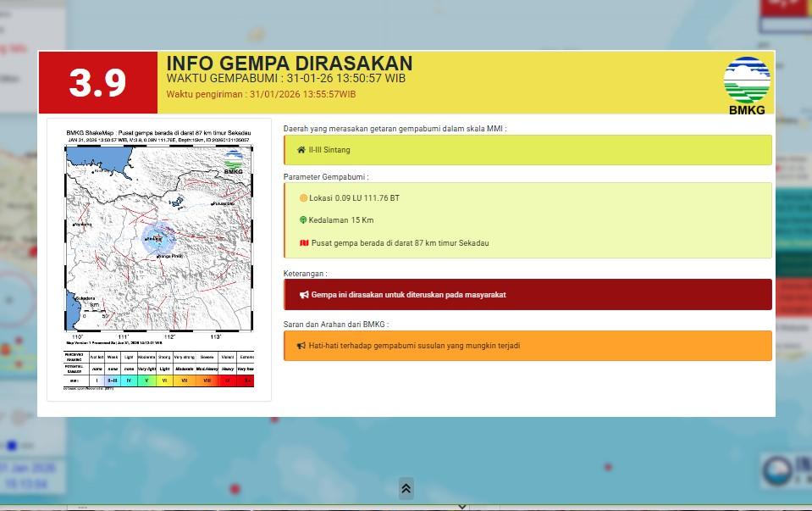Click Gempa ini dirasakan untuk diteruskan text
This screenshot has height=511, width=812.
pyautogui.click(x=409, y=294)
